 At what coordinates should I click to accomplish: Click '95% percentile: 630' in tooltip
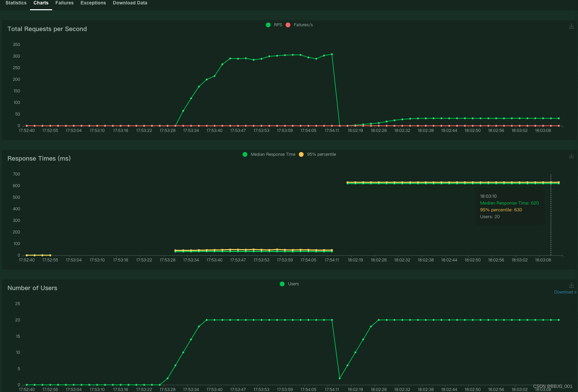point(501,210)
